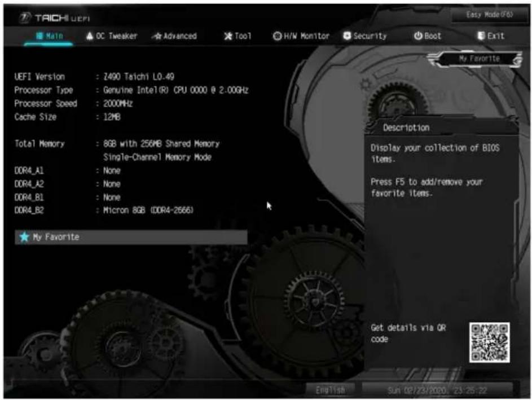Click the QR code image
532x400 pixels.
tap(489, 342)
